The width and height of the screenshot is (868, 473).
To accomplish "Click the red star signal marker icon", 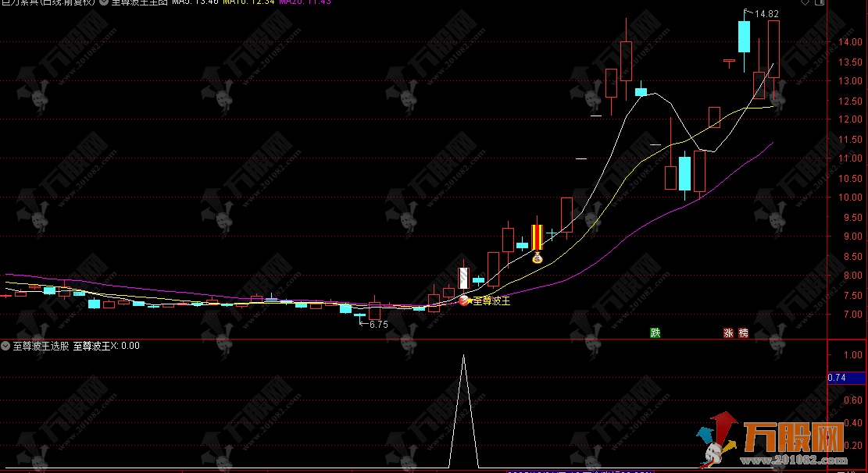I will click(464, 301).
